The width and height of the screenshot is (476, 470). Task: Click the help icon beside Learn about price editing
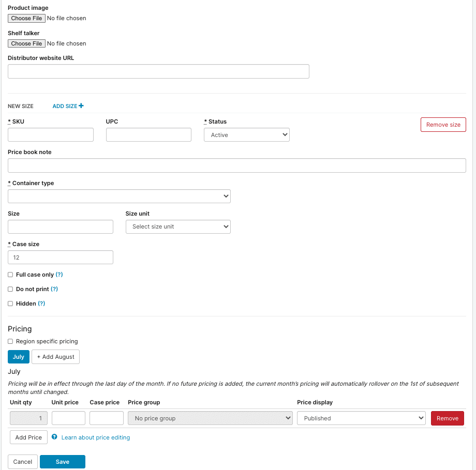pyautogui.click(x=54, y=437)
